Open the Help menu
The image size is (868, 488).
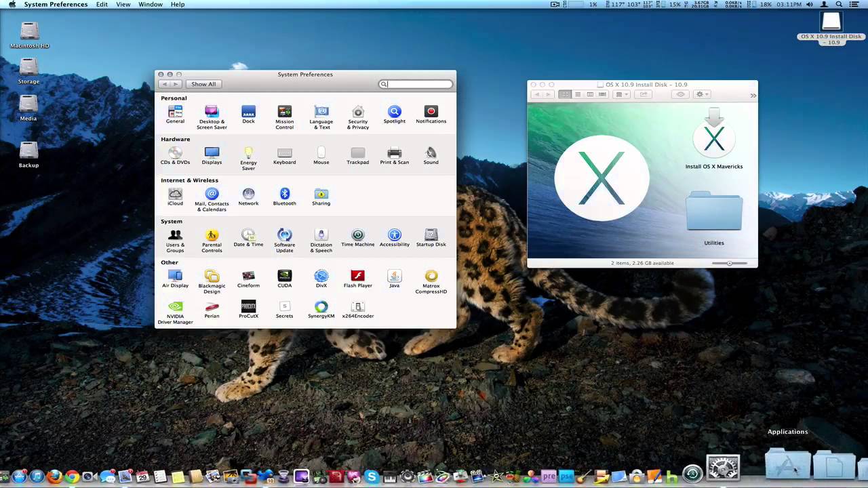[178, 4]
